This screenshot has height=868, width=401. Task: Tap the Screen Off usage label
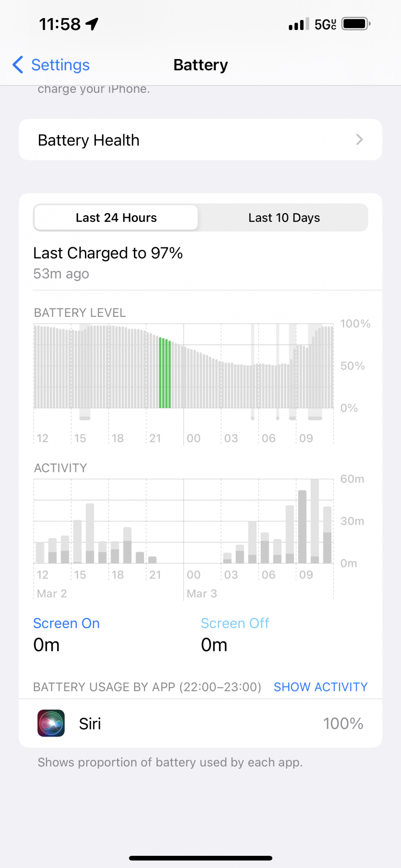pos(235,623)
